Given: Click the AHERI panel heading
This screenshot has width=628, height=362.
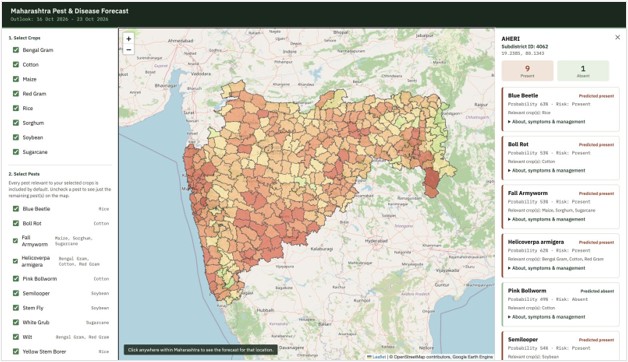Looking at the screenshot, I should coord(511,39).
